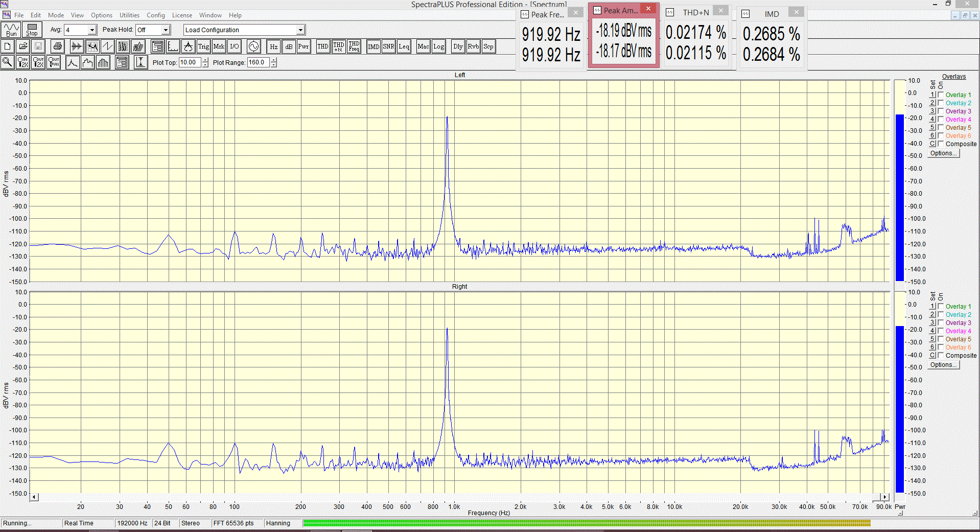
Task: Open the SNR measurement tool
Action: pos(388,47)
